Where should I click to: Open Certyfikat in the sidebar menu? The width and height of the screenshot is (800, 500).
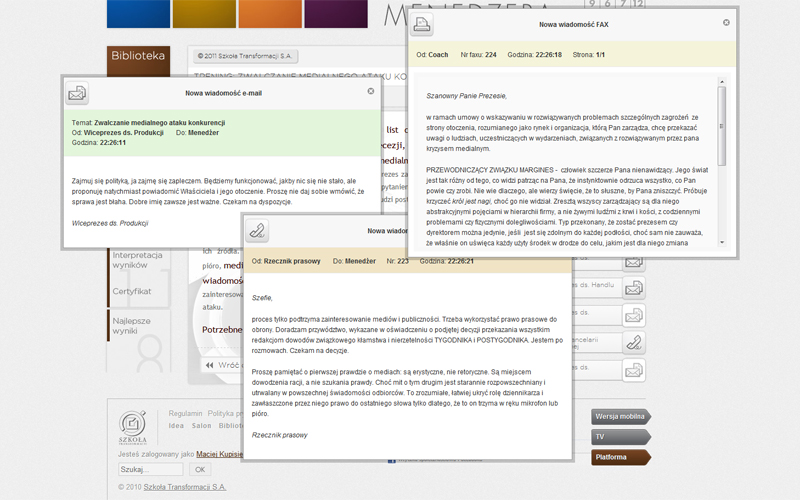coord(132,291)
